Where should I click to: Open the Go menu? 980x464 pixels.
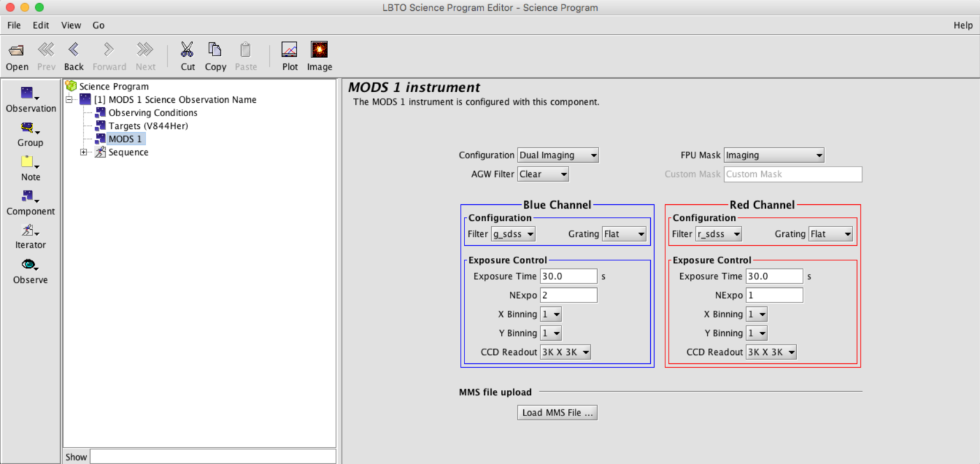coord(98,26)
